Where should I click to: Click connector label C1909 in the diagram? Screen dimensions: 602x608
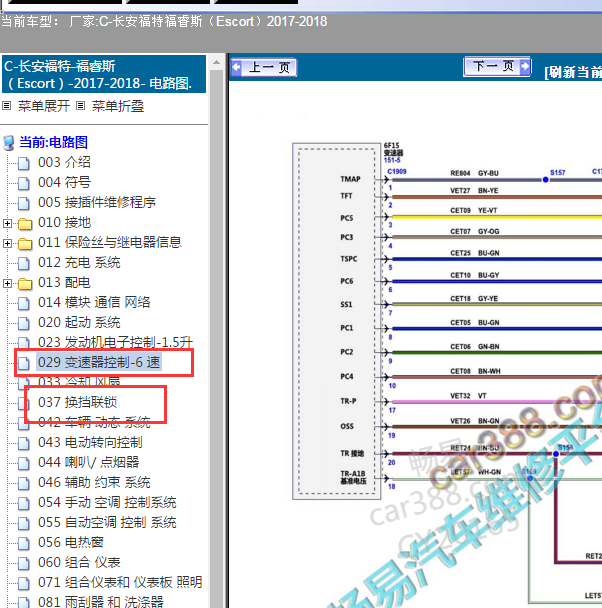397,171
